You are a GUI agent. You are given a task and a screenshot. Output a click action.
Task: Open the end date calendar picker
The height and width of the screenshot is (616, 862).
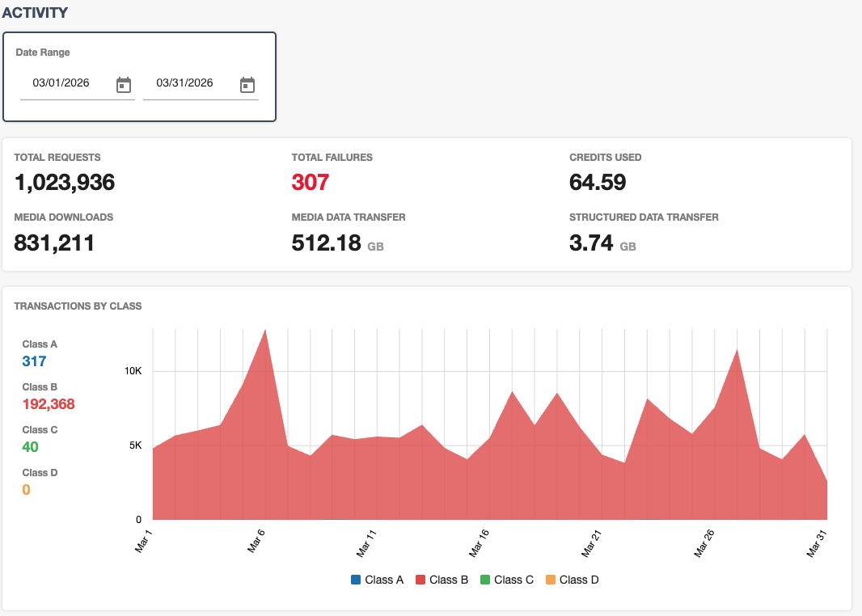tap(247, 83)
